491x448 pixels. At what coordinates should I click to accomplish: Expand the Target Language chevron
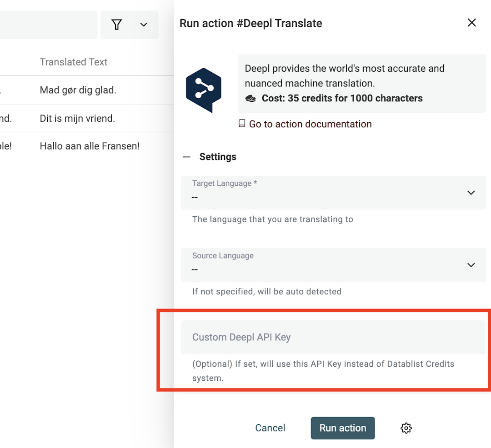tap(471, 192)
